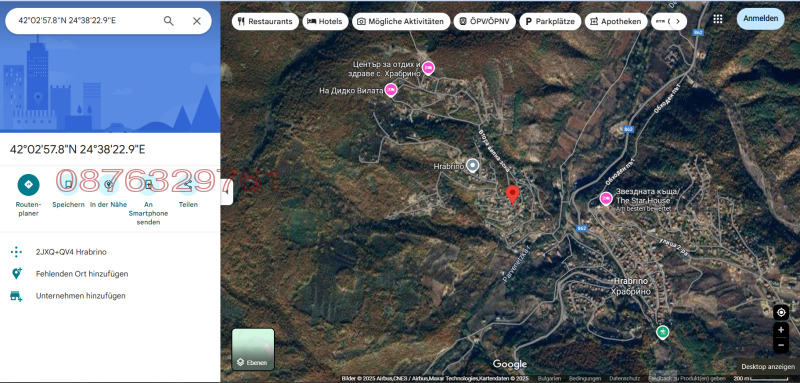Click the Speichern save icon

pos(68,185)
